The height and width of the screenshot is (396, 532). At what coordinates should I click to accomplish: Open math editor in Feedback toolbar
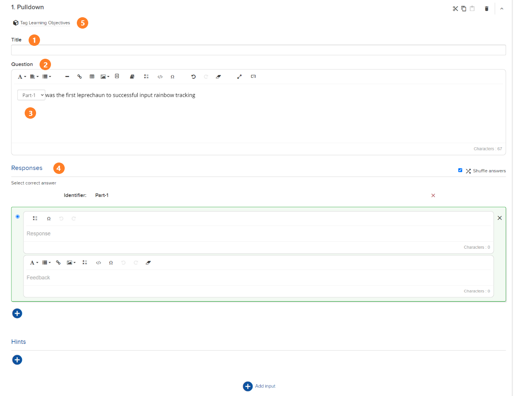85,263
